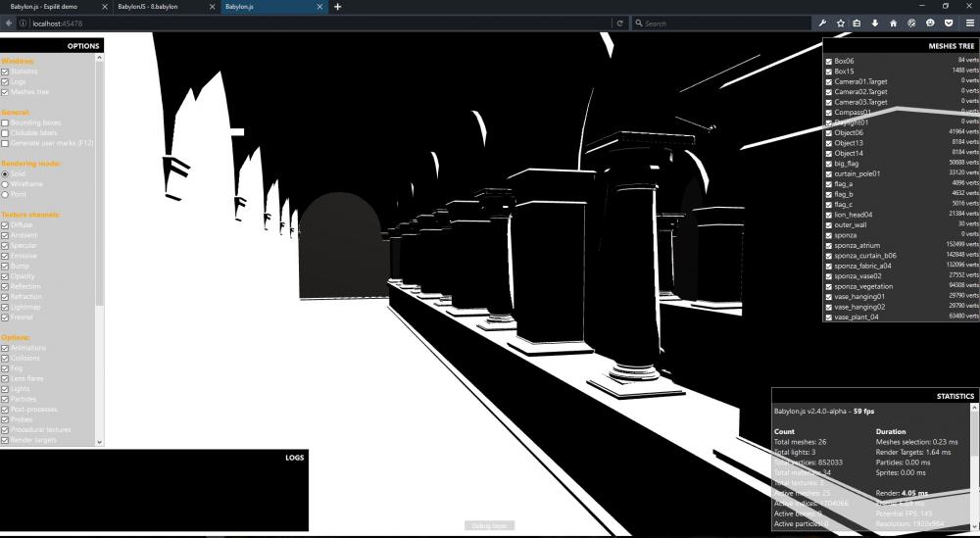Open a new browser tab

point(338,7)
